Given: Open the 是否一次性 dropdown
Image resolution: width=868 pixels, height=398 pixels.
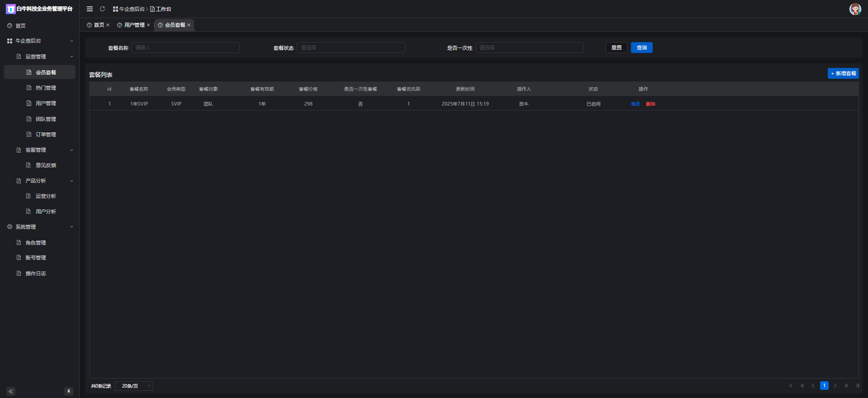Looking at the screenshot, I should pos(529,48).
